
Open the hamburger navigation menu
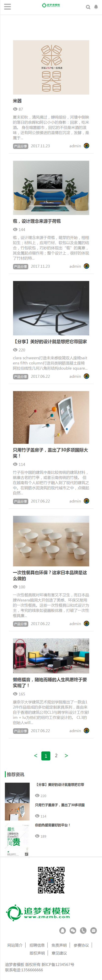(7, 6)
